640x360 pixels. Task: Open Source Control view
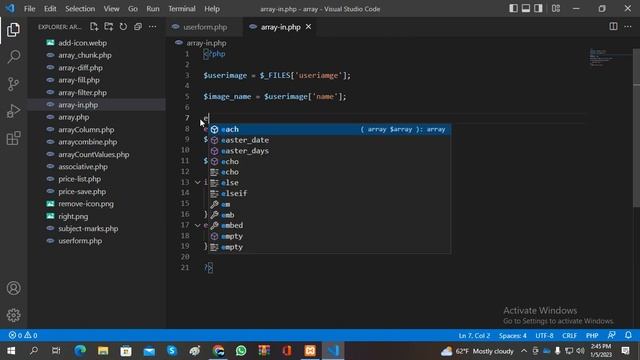tap(13, 84)
